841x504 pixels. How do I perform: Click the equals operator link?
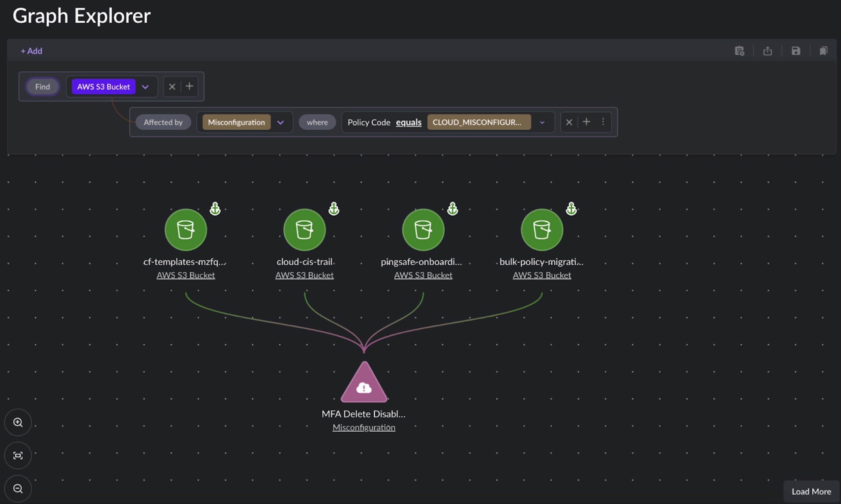(409, 122)
